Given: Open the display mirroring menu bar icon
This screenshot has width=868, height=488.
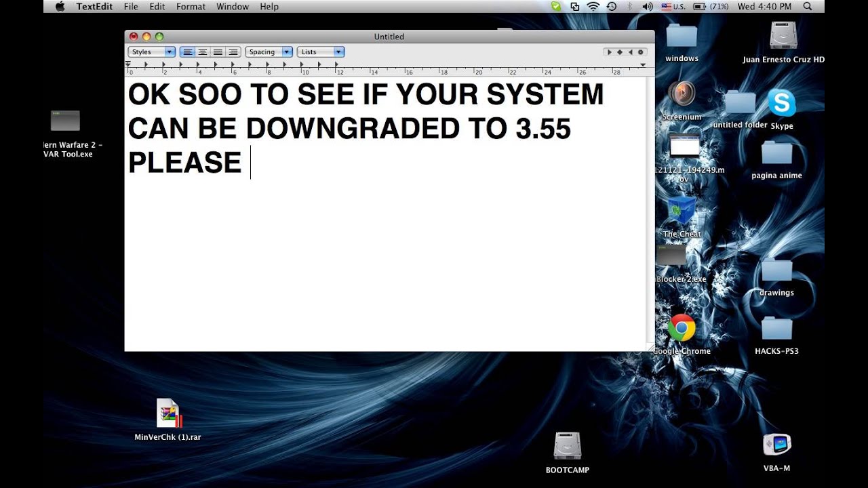Looking at the screenshot, I should click(x=575, y=7).
